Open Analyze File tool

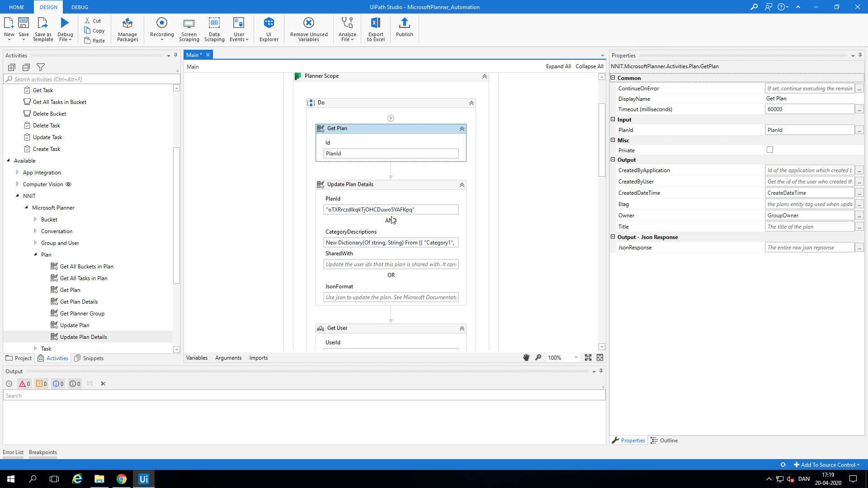pos(347,29)
